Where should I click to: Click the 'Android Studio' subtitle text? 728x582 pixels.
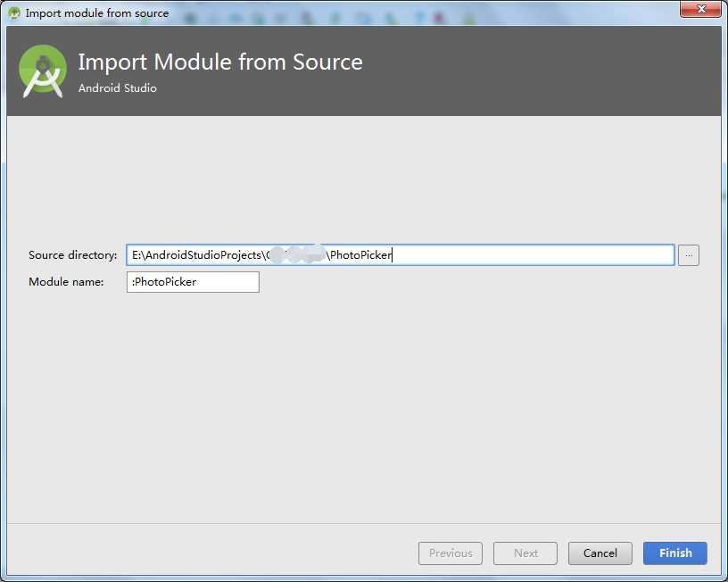(x=118, y=87)
